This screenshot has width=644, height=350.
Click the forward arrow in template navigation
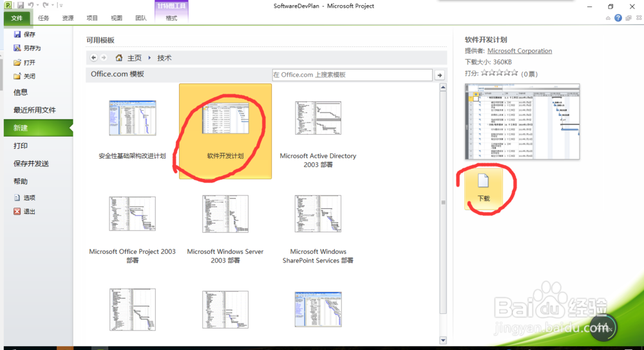(x=104, y=57)
